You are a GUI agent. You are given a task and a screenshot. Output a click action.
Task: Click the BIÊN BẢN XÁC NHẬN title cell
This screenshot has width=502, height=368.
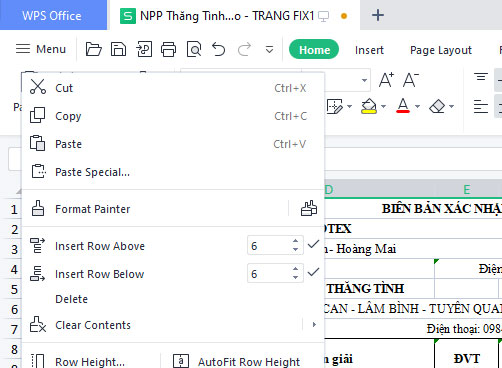coord(412,209)
